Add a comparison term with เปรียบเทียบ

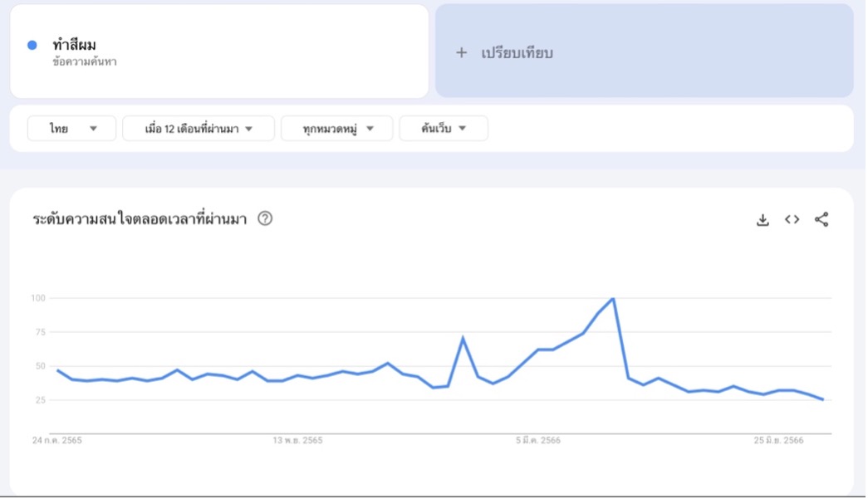click(x=645, y=51)
